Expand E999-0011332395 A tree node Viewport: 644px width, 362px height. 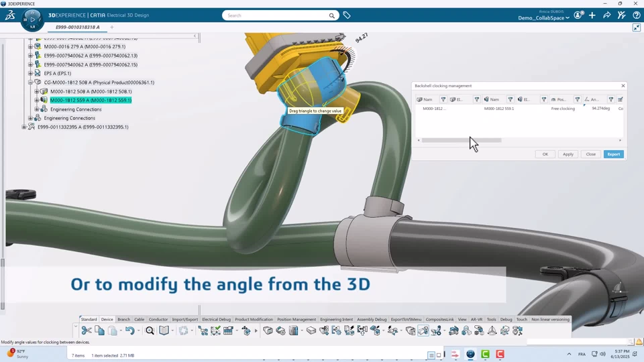pos(24,127)
